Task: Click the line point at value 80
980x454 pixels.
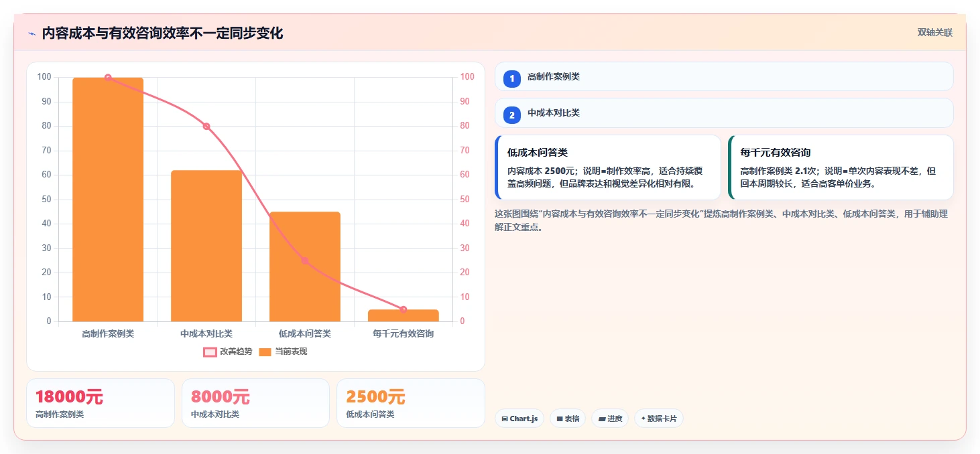Action: 206,127
